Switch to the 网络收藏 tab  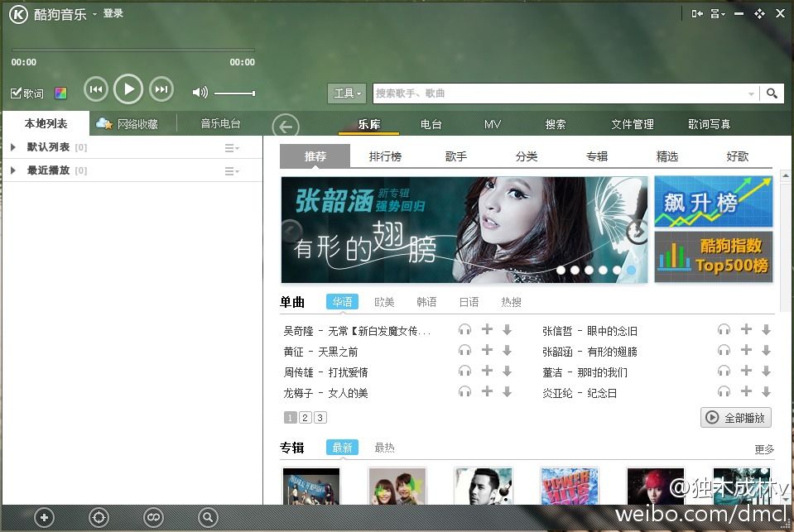128,123
